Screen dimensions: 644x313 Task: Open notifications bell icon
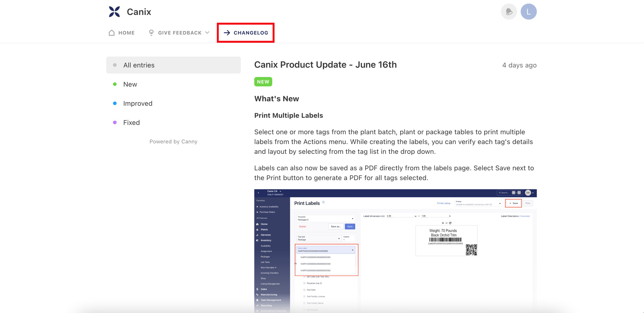(509, 12)
